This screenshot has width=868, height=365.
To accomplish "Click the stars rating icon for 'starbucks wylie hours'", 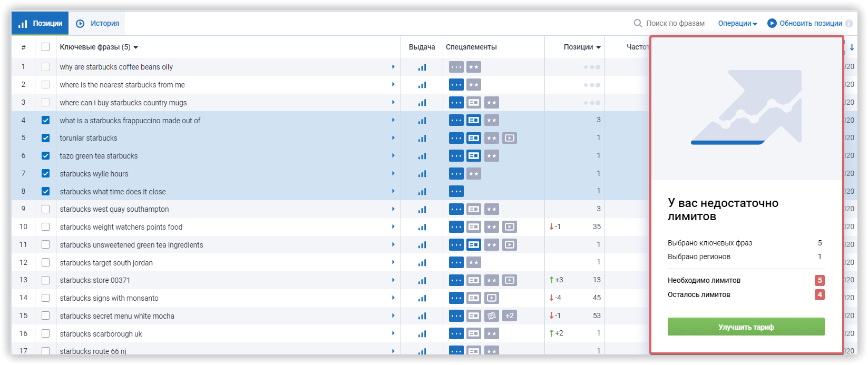I will pos(474,174).
